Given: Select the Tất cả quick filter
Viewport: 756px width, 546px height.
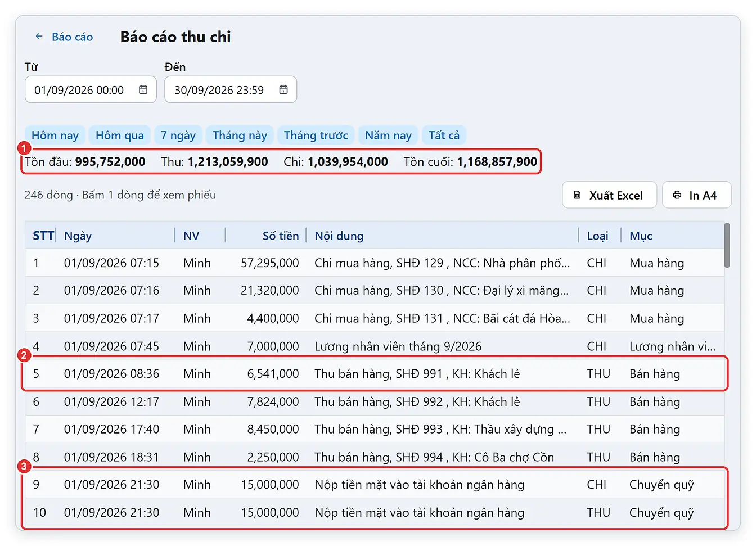Looking at the screenshot, I should point(444,136).
